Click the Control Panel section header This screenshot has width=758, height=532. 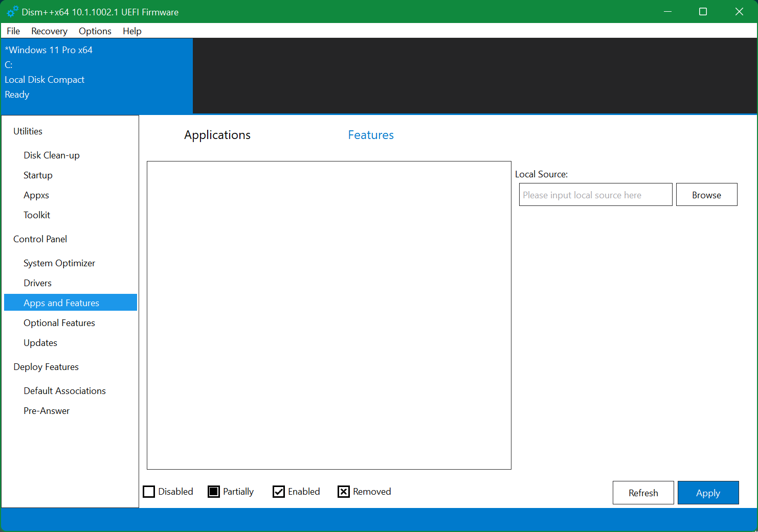pos(40,239)
